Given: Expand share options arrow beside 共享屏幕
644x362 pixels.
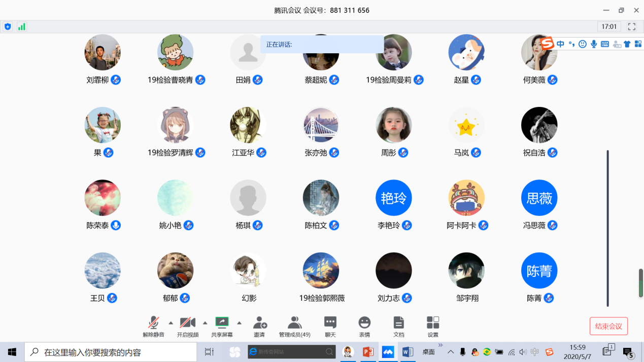Looking at the screenshot, I should 239,323.
